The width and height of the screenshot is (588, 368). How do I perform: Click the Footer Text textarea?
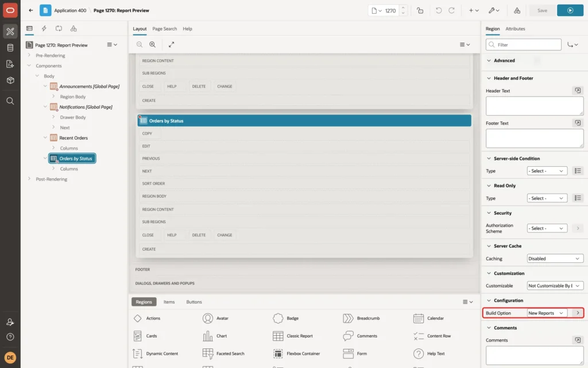coord(535,138)
